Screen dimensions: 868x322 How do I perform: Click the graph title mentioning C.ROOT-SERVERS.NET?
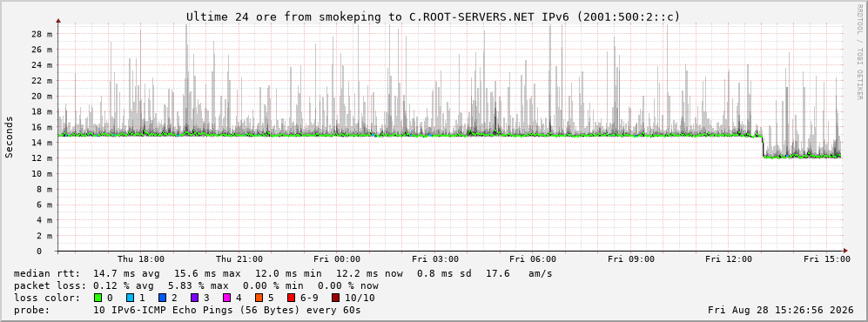[x=434, y=17]
